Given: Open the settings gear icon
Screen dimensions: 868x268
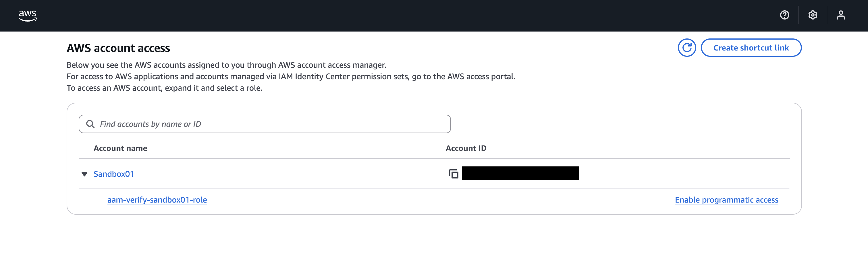Looking at the screenshot, I should pos(812,15).
